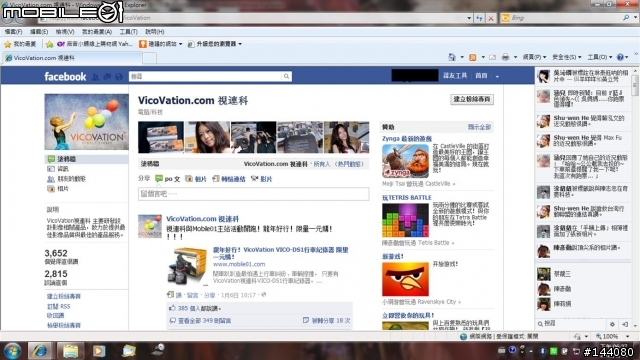Click 被轉分享 18 次 shares link
The image size is (640, 360).
(x=331, y=321)
